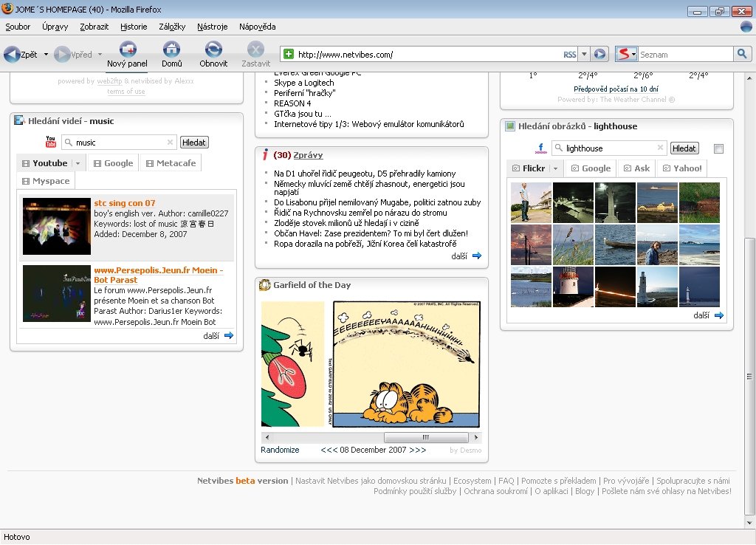Screen dimensions: 756x545
Task: Click the RSS feed indicator in address bar
Action: (570, 55)
